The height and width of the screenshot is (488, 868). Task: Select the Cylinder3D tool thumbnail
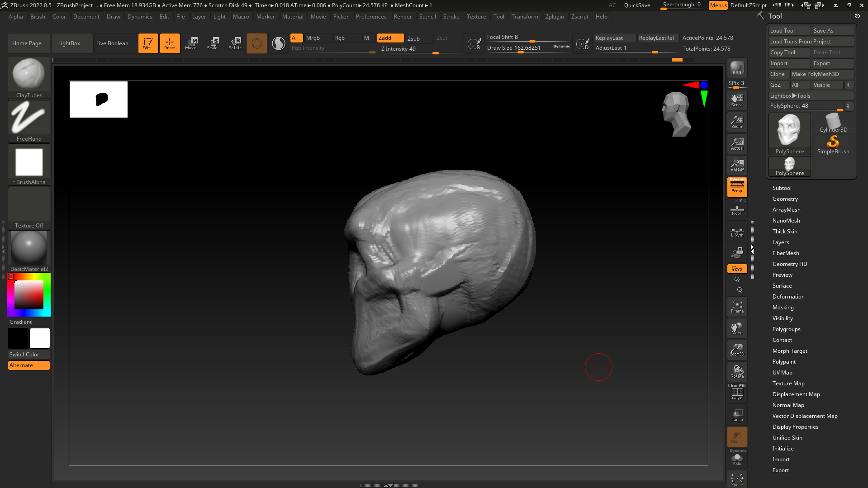pyautogui.click(x=833, y=123)
